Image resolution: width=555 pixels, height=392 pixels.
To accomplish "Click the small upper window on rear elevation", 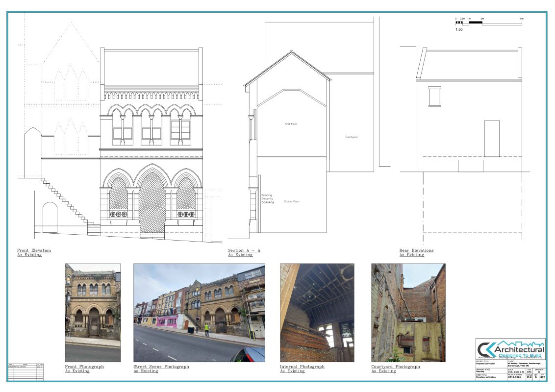I will (434, 96).
